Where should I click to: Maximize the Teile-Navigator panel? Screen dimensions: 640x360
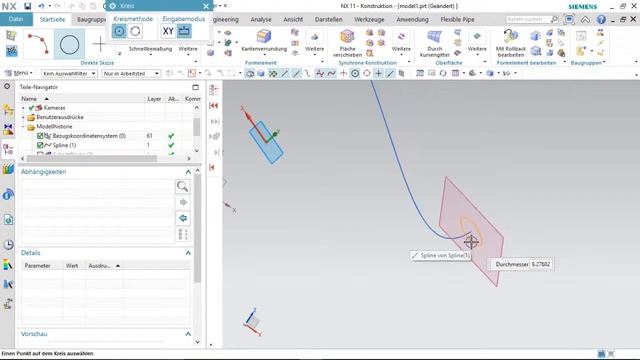[195, 87]
